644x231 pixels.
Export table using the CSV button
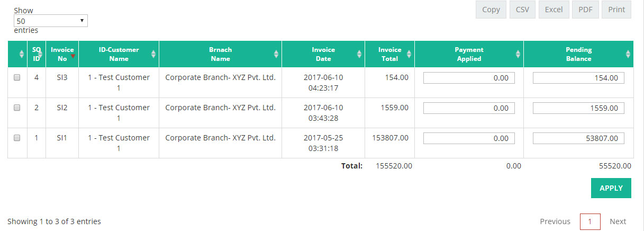(x=522, y=10)
